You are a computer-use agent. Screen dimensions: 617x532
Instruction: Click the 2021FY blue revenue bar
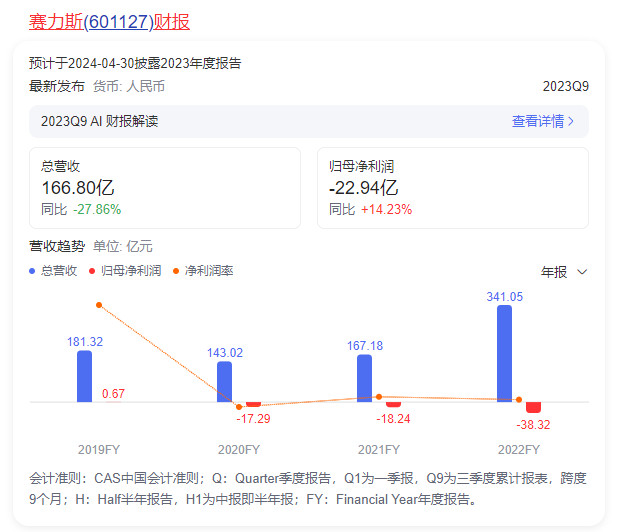pos(364,378)
